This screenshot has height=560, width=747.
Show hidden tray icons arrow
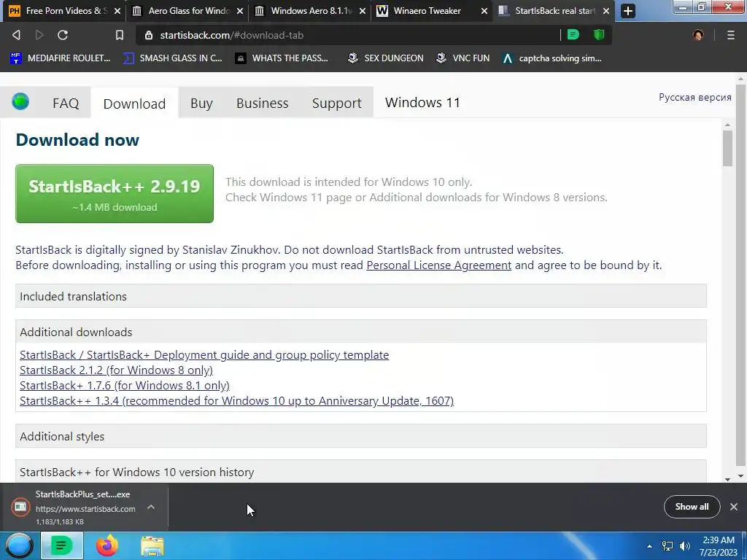tap(649, 546)
